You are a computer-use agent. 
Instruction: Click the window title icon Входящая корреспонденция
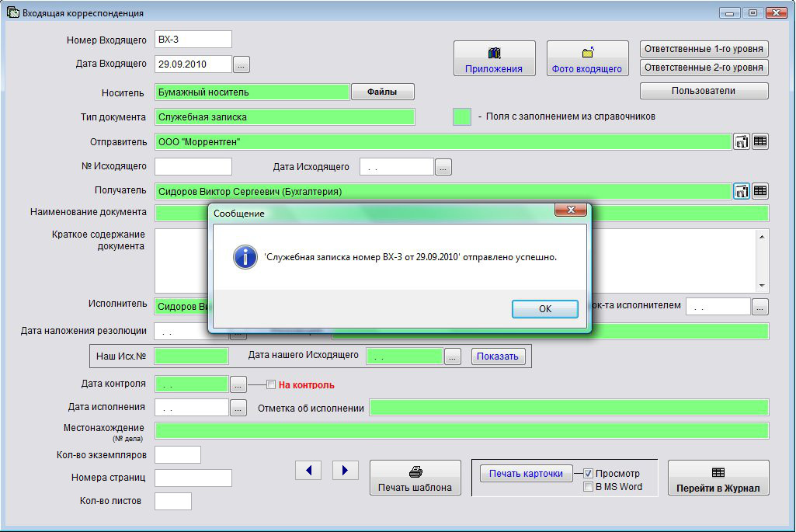pyautogui.click(x=12, y=12)
